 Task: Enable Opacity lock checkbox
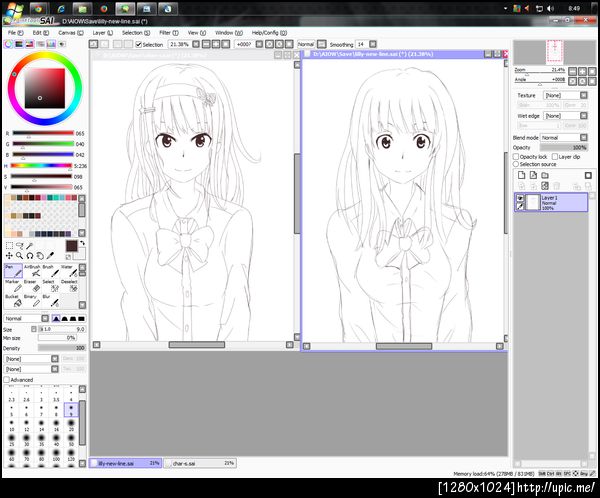516,157
